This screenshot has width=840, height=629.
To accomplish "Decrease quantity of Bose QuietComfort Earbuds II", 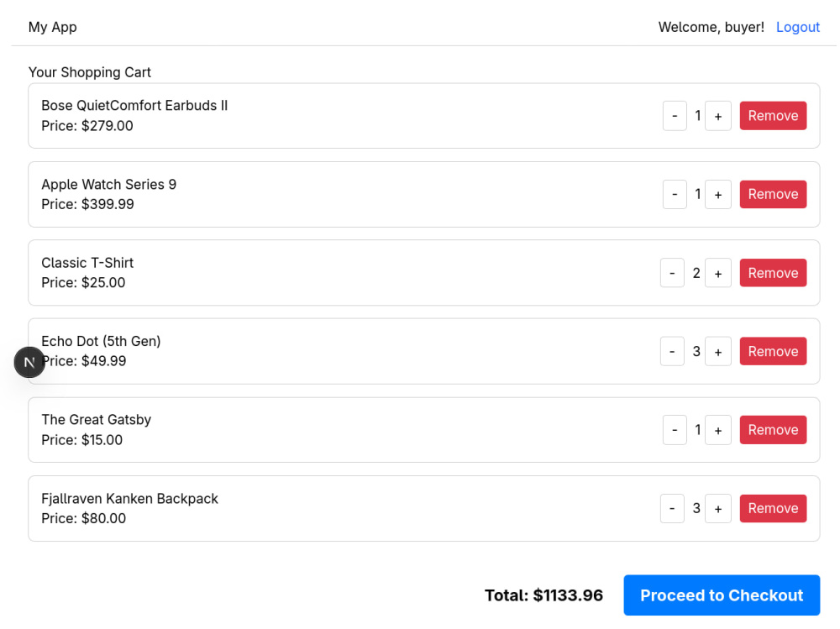I will click(675, 116).
